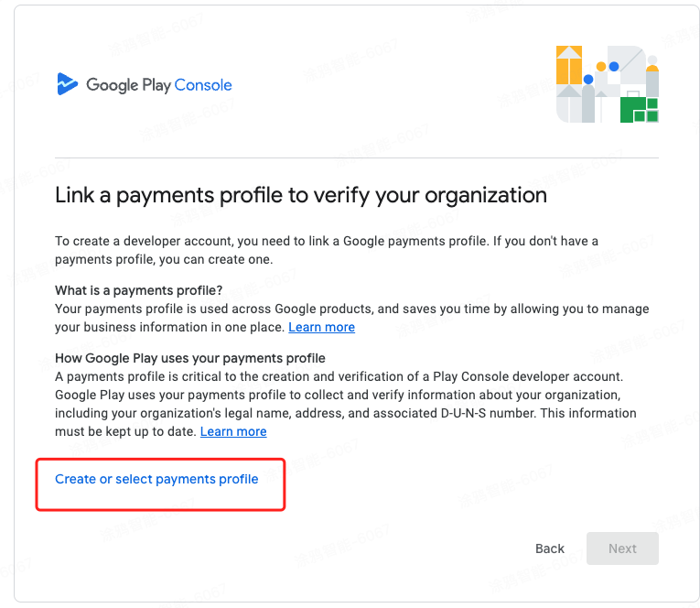Click the paragraph mentioning D-U-N-S number
The height and width of the screenshot is (608, 700).
(346, 404)
